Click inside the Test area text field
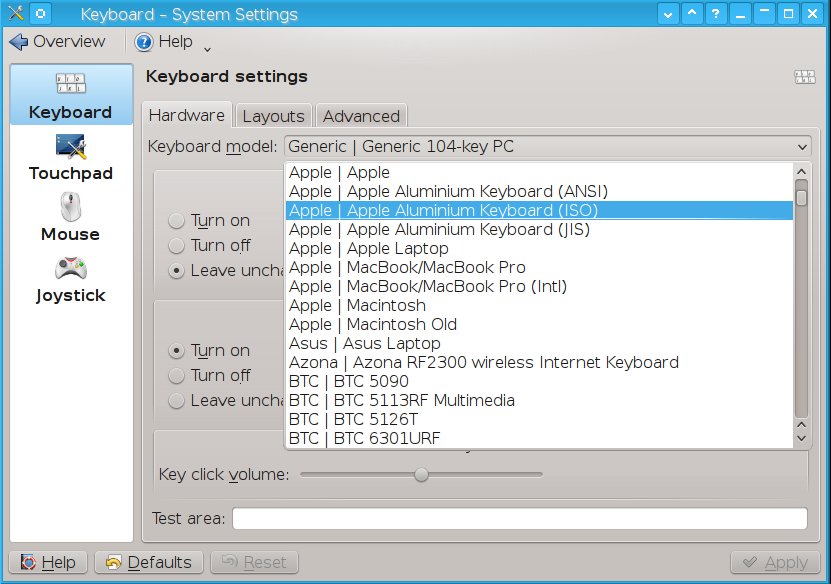The width and height of the screenshot is (831, 584). tap(519, 518)
